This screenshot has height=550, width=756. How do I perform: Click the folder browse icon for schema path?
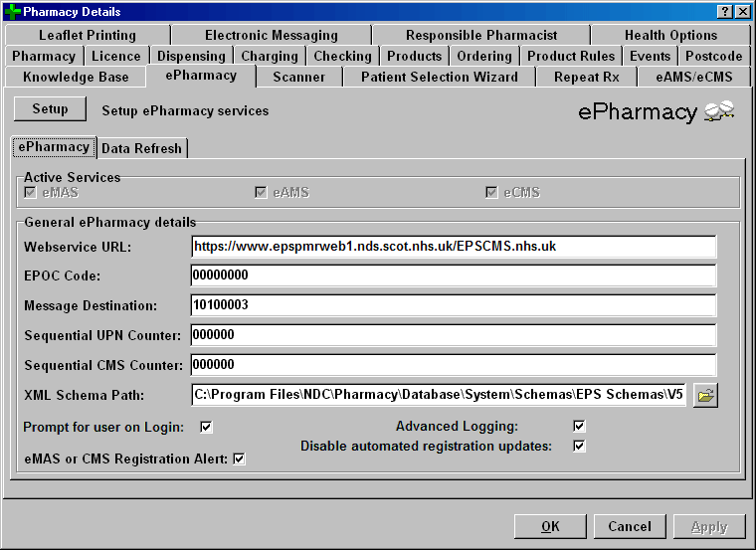[x=705, y=396]
